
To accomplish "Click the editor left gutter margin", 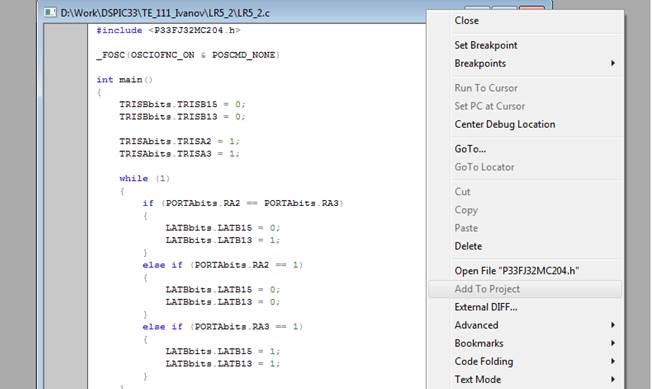I will 65,206.
